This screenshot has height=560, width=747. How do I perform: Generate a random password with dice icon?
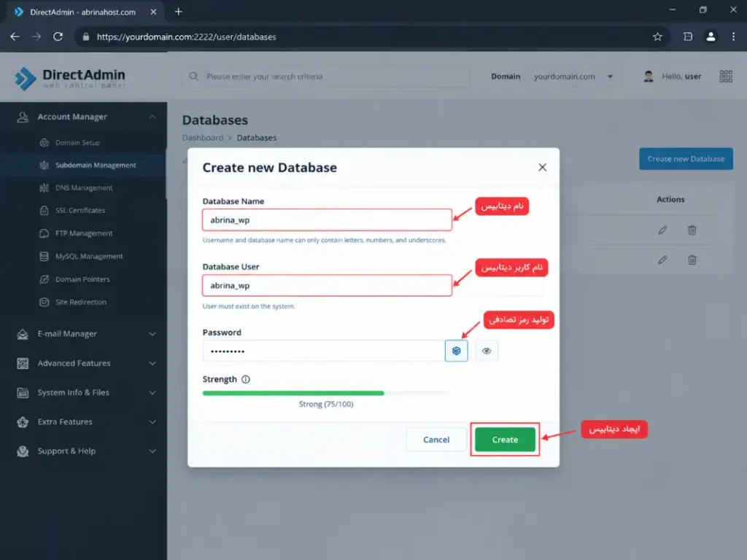(456, 351)
